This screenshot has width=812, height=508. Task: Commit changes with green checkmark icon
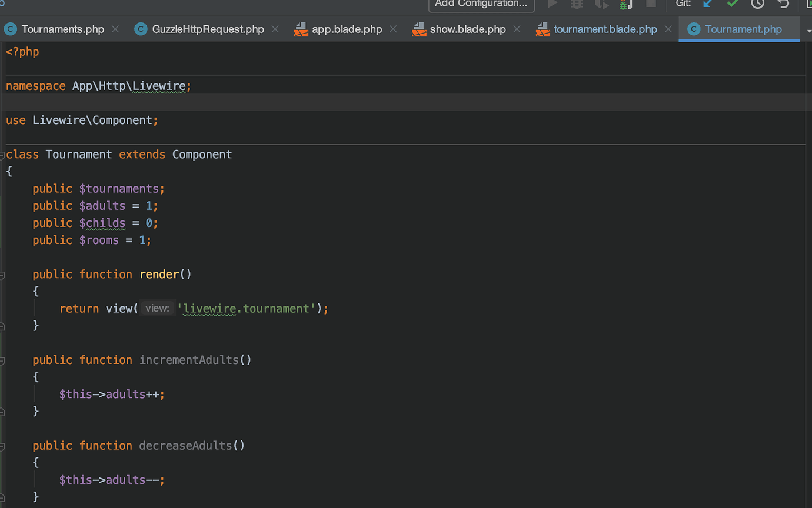pyautogui.click(x=732, y=4)
